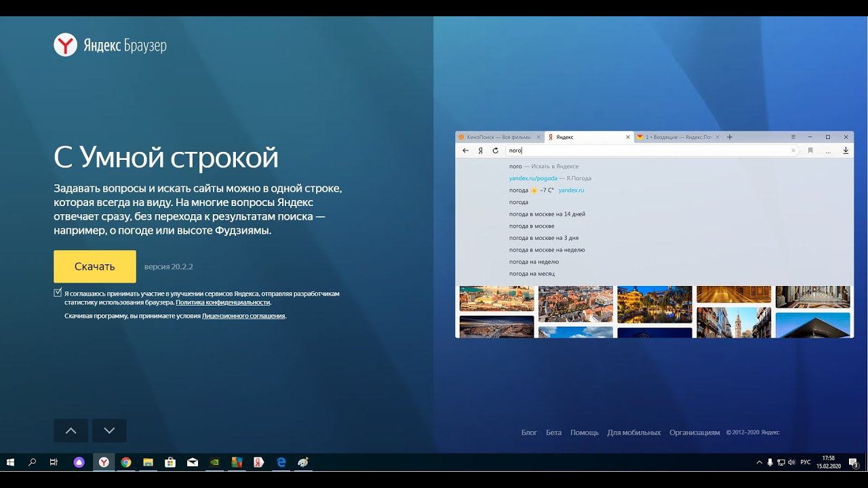Click the Яндекс Браузер logo

click(x=110, y=45)
